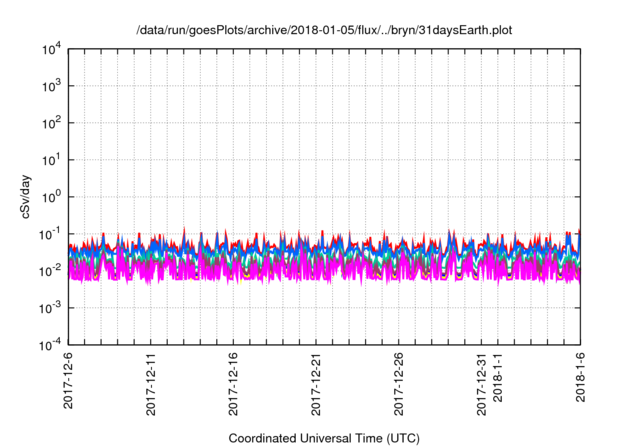Click the 10^-3 y-axis tick label

point(48,308)
